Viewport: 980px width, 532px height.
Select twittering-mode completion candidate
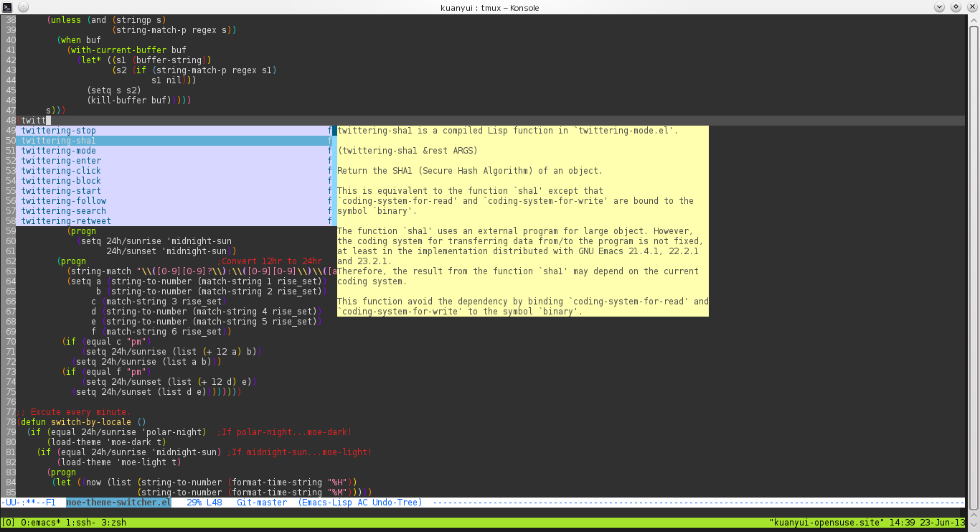[174, 151]
